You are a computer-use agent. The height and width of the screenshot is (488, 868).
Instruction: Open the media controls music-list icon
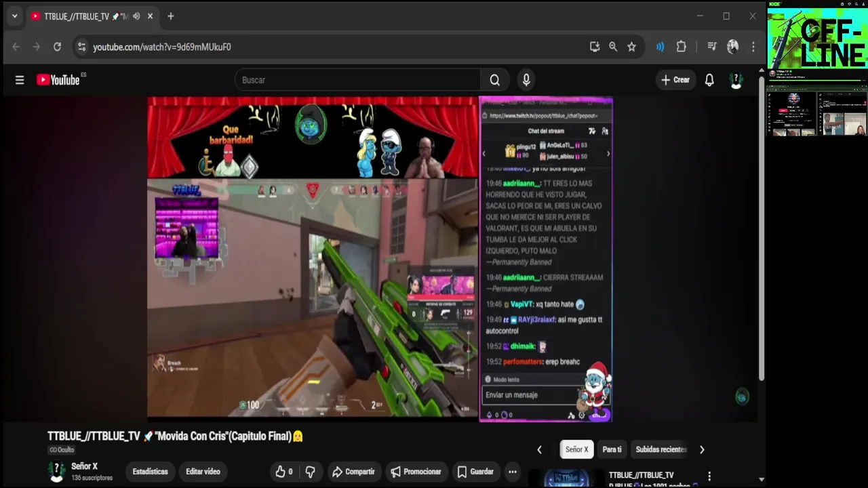(x=711, y=47)
